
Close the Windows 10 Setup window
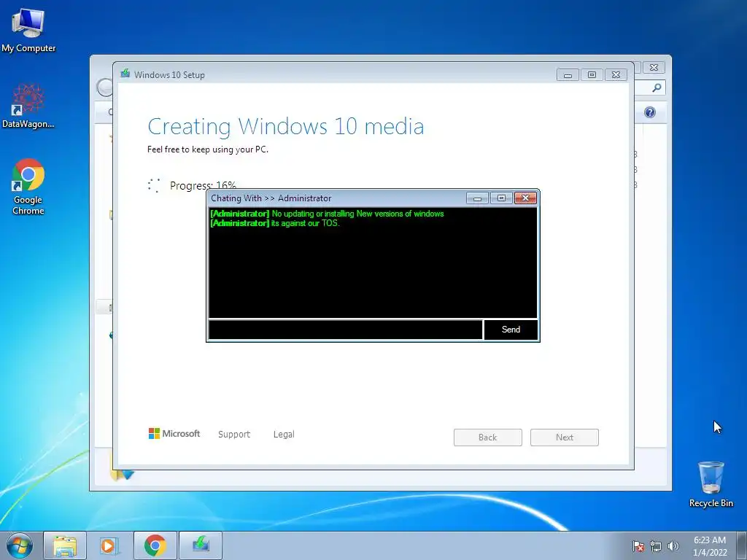(616, 75)
